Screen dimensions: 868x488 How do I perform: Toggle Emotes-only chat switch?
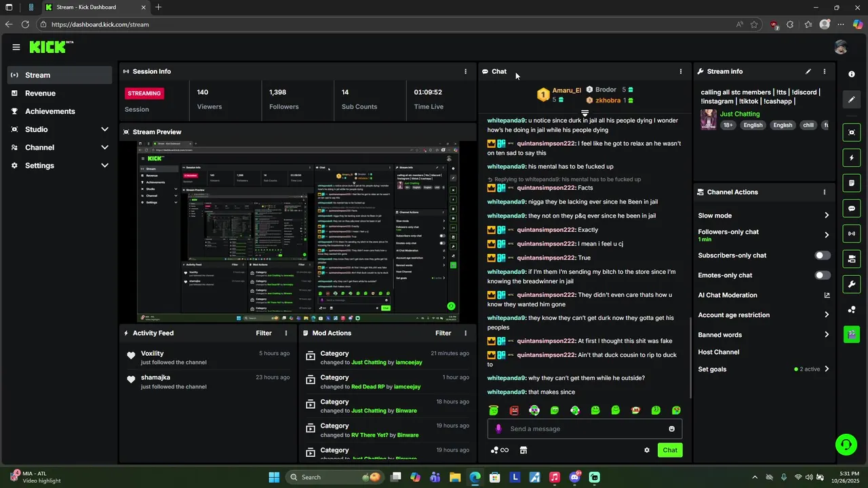click(x=822, y=275)
